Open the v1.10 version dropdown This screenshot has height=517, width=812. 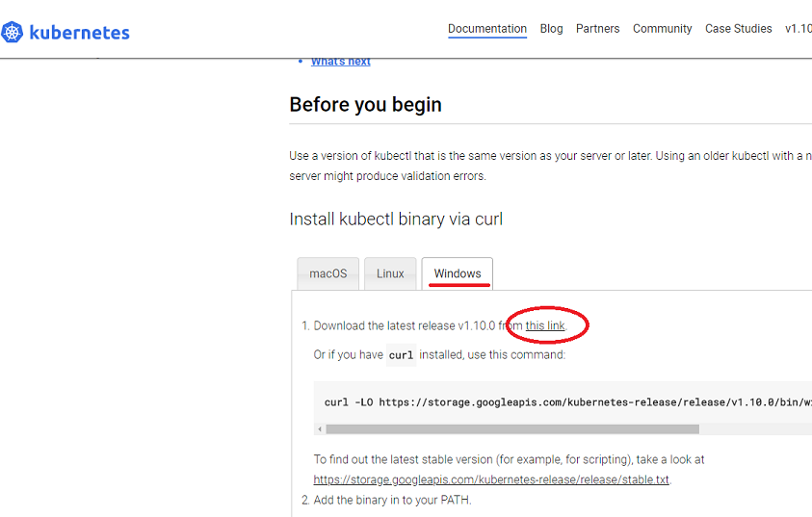tap(799, 29)
